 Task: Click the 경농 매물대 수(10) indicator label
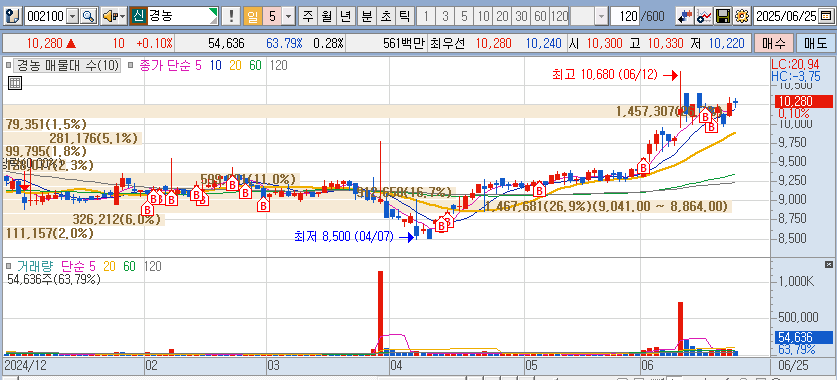[67, 66]
